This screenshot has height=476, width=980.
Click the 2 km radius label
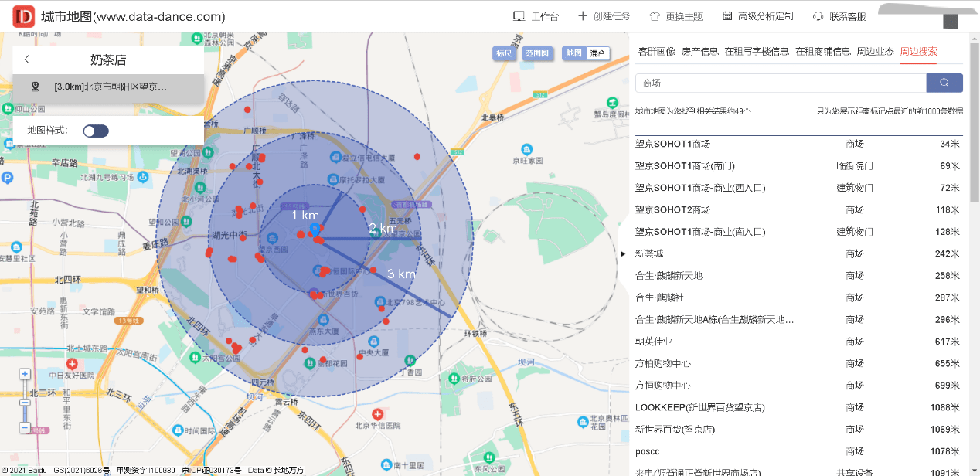coord(383,228)
